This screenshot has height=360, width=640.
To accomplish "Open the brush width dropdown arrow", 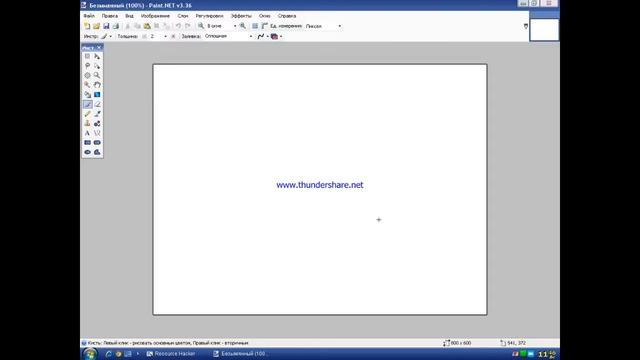I will coord(165,36).
